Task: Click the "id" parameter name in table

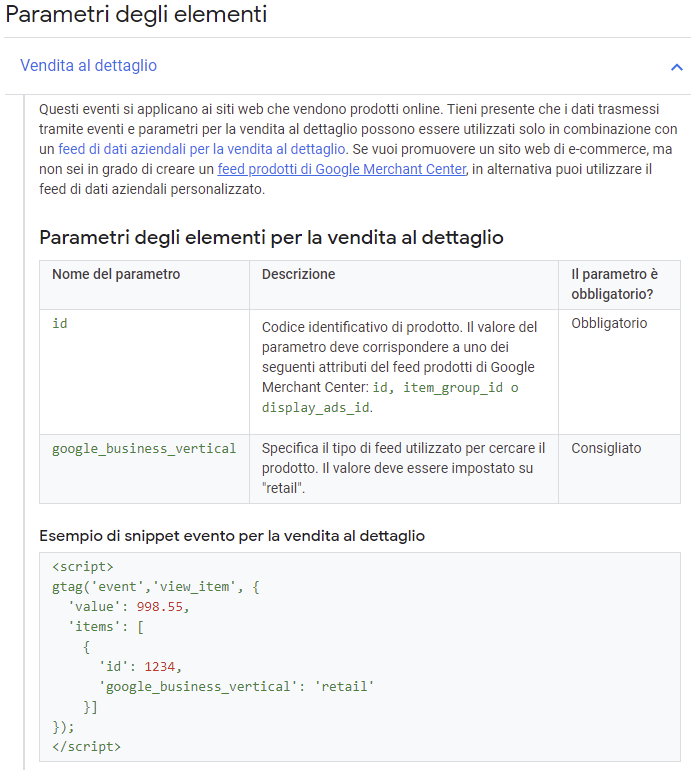Action: pos(60,324)
